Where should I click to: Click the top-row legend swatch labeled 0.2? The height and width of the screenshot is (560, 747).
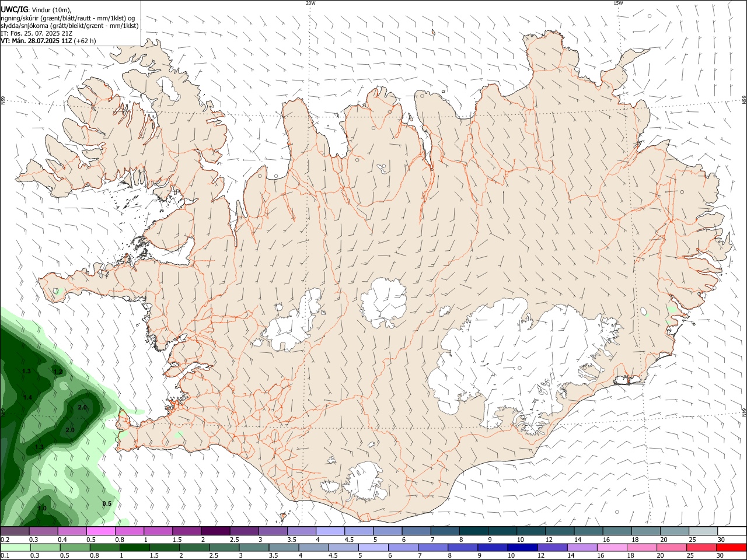[15, 531]
